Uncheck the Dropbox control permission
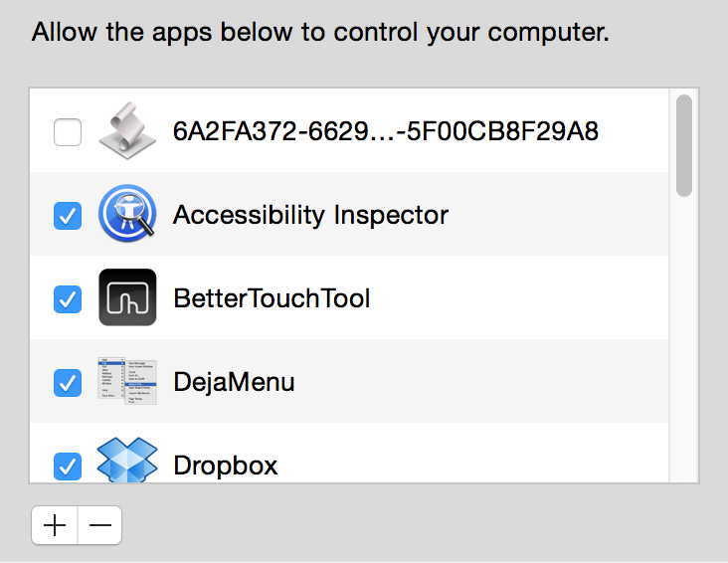728x563 pixels. 68,466
